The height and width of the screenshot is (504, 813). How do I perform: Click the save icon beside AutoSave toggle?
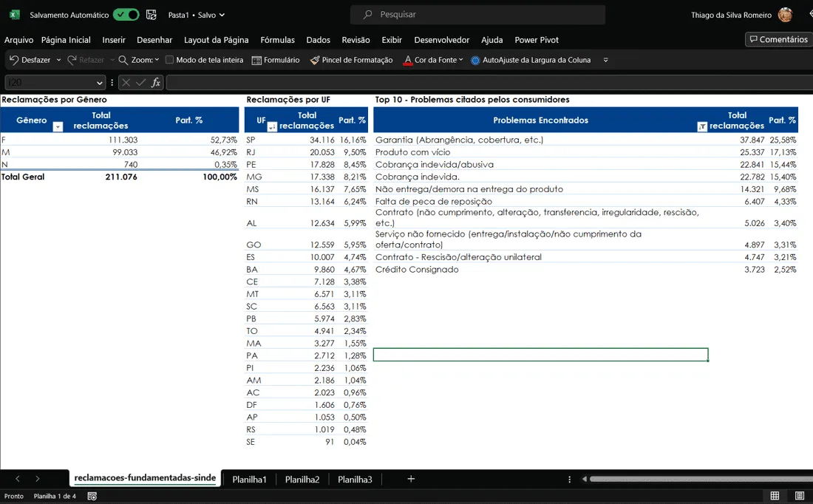click(151, 15)
